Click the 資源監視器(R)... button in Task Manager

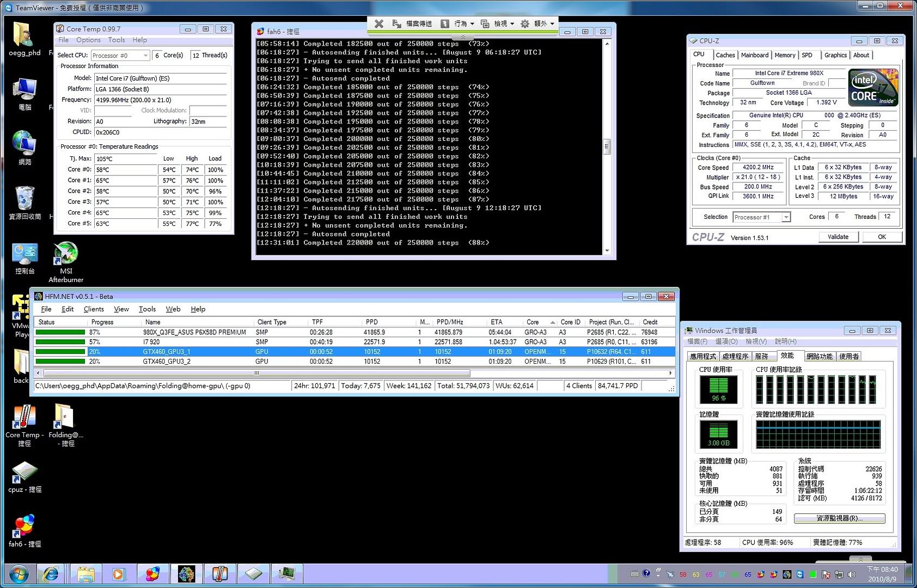(x=839, y=518)
